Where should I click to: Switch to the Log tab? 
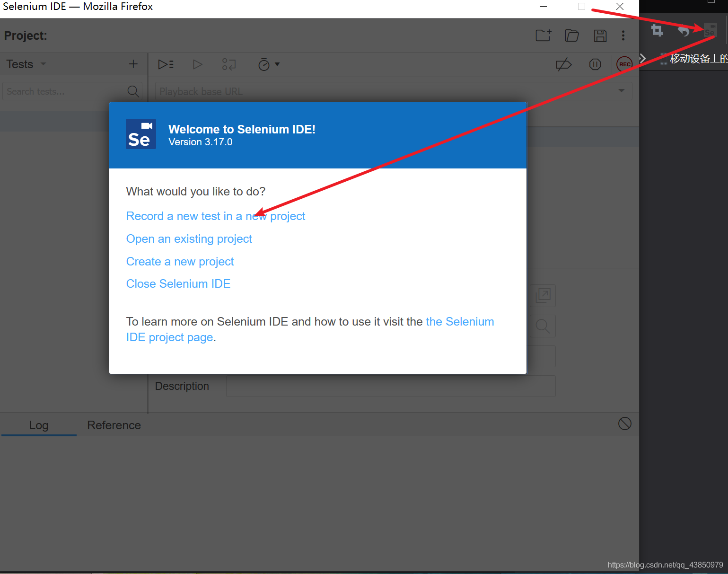39,425
